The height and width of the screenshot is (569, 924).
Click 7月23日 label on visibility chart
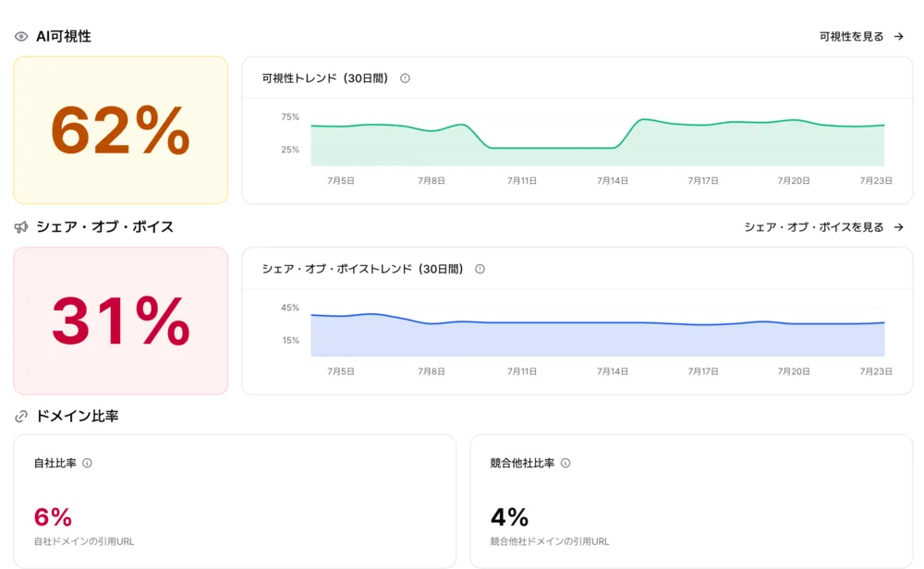point(876,181)
